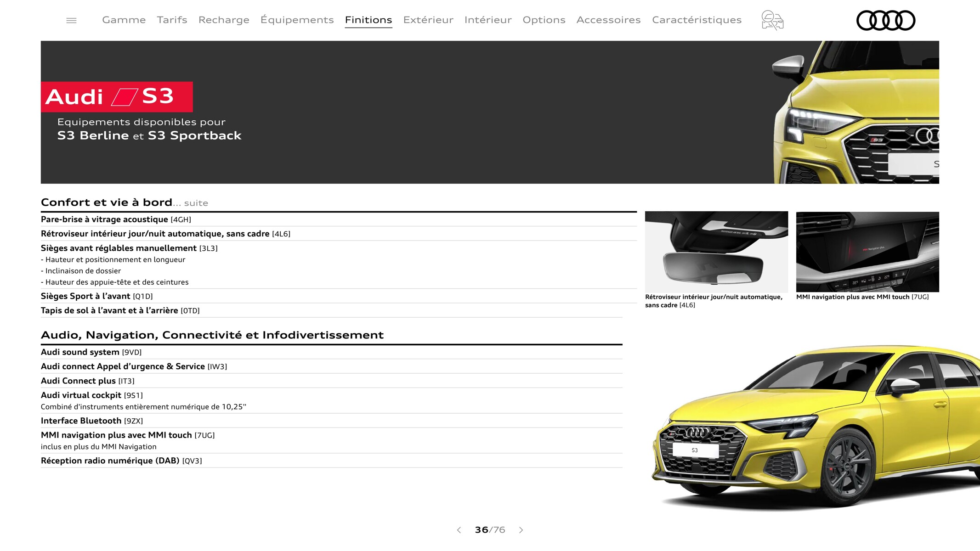The width and height of the screenshot is (980, 551).
Task: Select 'Sièges Sport à l'avant' row
Action: [x=339, y=296]
